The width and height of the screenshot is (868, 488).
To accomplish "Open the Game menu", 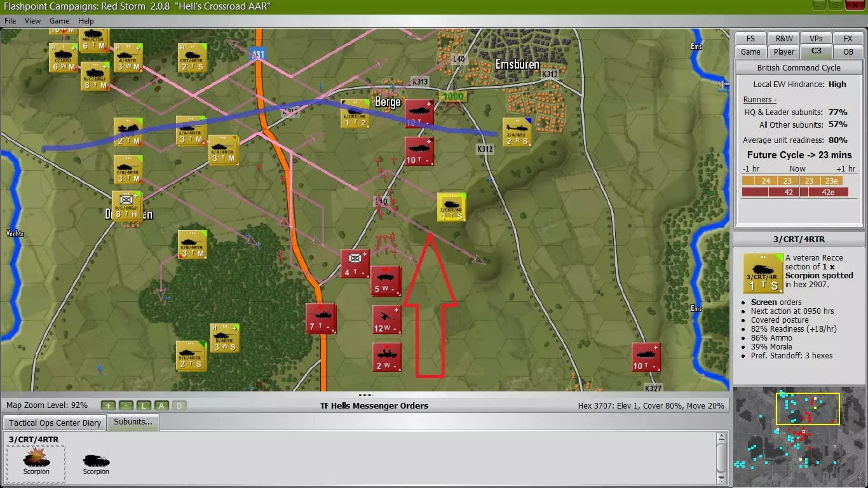I will click(x=59, y=21).
